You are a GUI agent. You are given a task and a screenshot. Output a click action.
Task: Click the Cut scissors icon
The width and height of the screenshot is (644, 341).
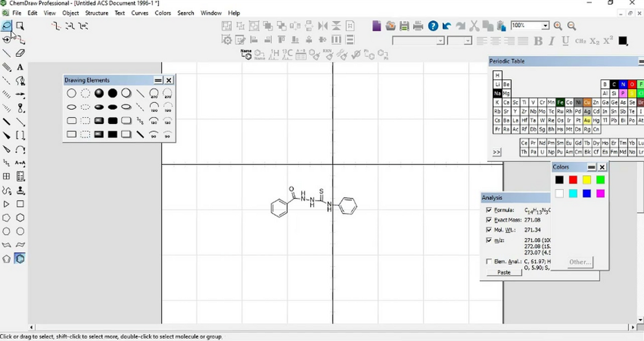coord(474,25)
